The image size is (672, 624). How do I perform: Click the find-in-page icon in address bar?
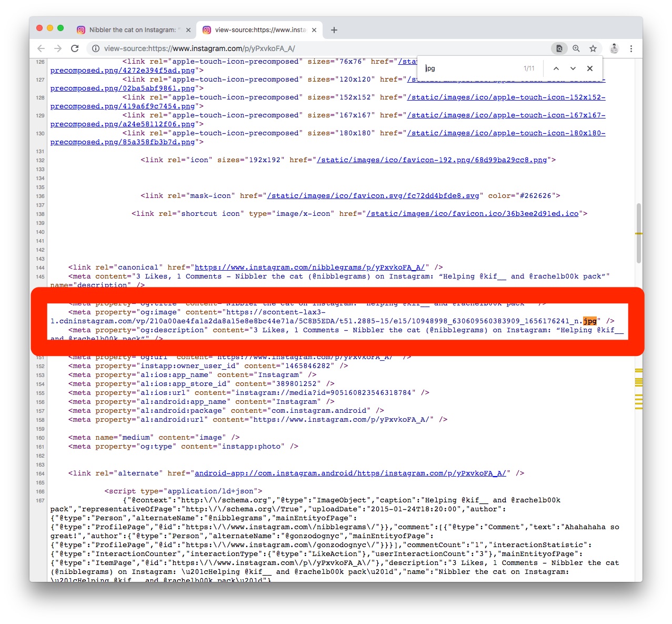[559, 48]
